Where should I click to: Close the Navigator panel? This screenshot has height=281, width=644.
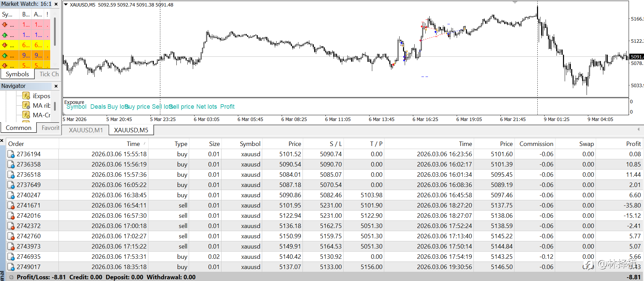[x=56, y=86]
